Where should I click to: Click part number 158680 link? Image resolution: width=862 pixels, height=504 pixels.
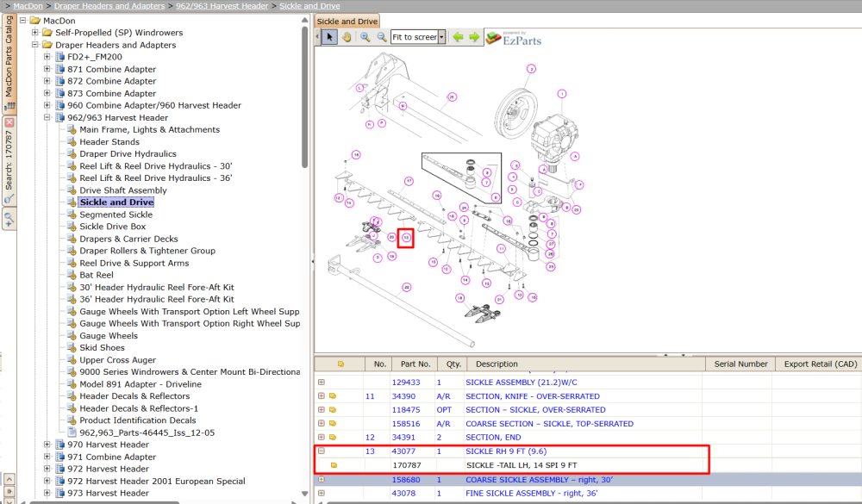pos(406,479)
